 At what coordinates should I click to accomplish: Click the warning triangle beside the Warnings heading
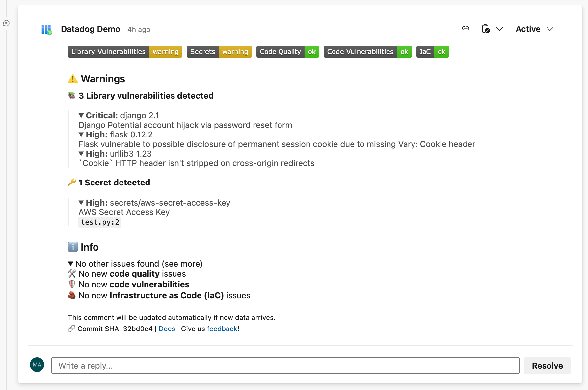pos(72,78)
